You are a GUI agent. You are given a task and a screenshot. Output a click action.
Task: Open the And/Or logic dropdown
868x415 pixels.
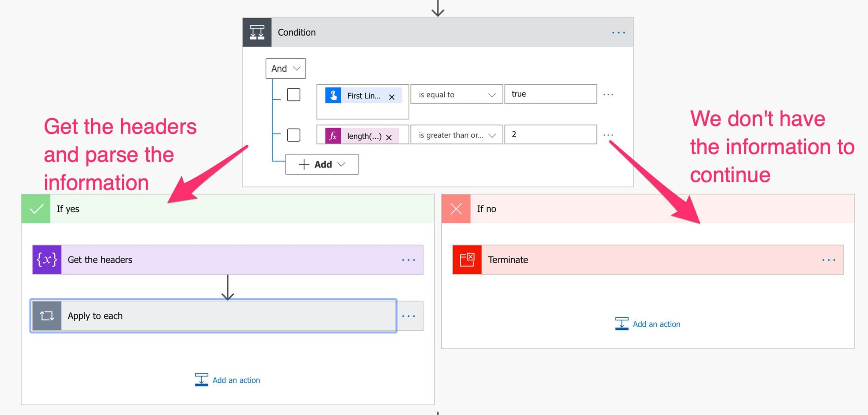click(x=285, y=68)
